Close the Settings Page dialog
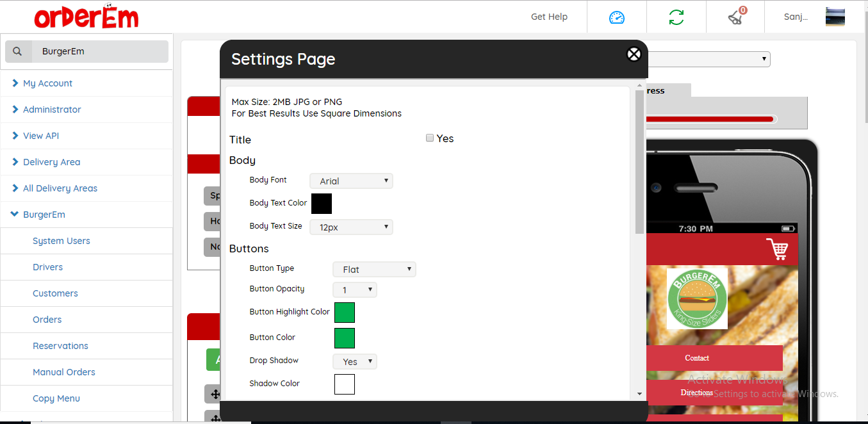Viewport: 868px width, 424px height. click(634, 54)
